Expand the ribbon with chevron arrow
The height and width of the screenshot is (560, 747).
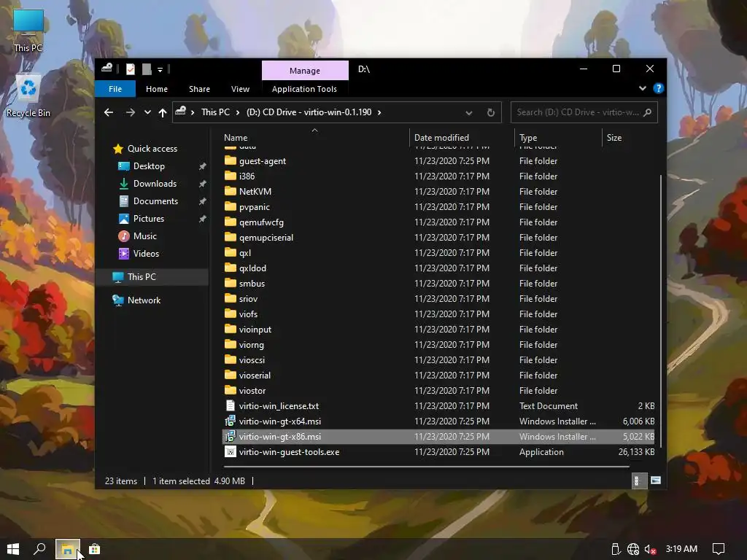pyautogui.click(x=642, y=88)
